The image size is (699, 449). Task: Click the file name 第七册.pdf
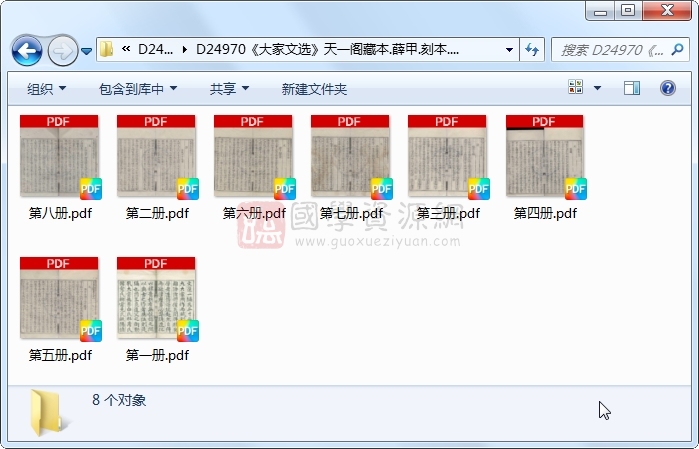[351, 213]
